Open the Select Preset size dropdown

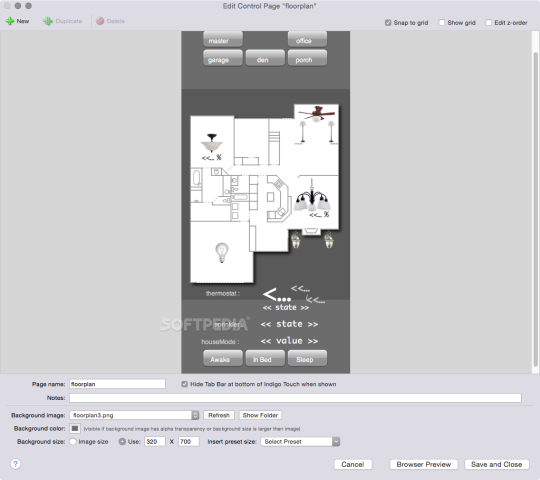click(x=300, y=441)
